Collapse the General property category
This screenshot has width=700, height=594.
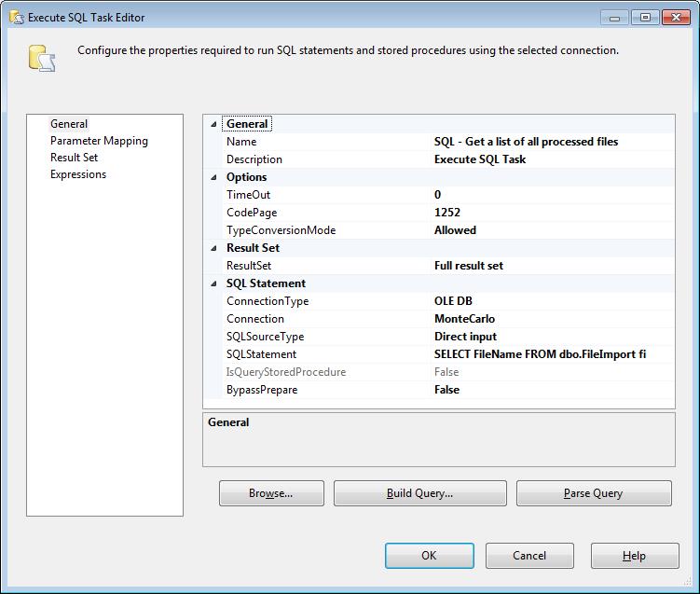(x=213, y=124)
